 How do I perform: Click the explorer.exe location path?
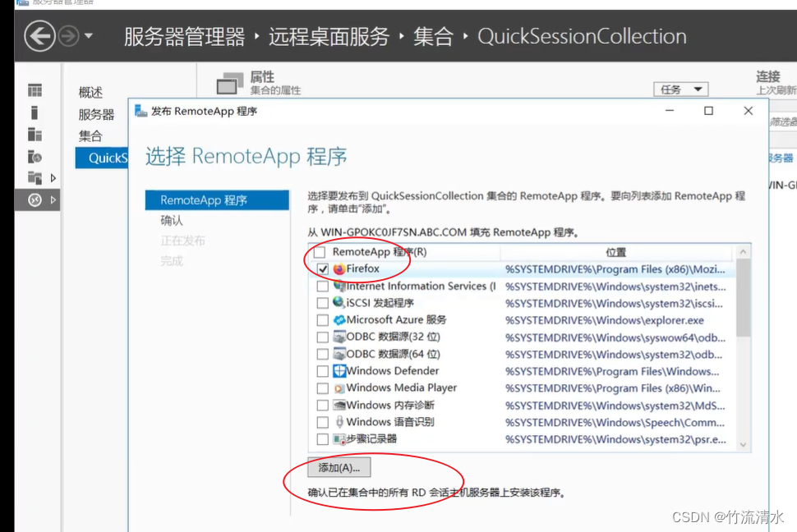(605, 321)
